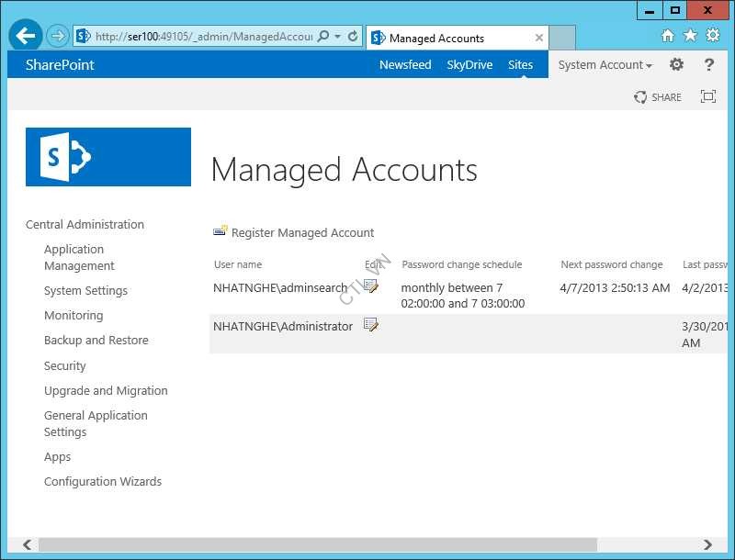Open browser Tools gear icon
Viewport: 735px width, 560px height.
click(713, 35)
